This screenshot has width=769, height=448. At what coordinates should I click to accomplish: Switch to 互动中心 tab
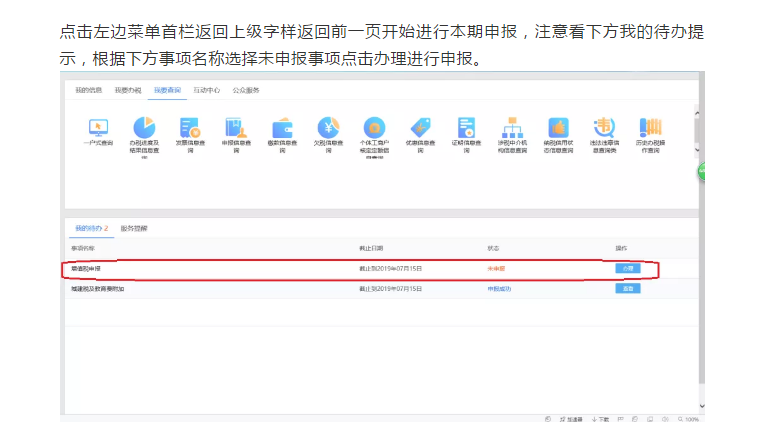(206, 90)
